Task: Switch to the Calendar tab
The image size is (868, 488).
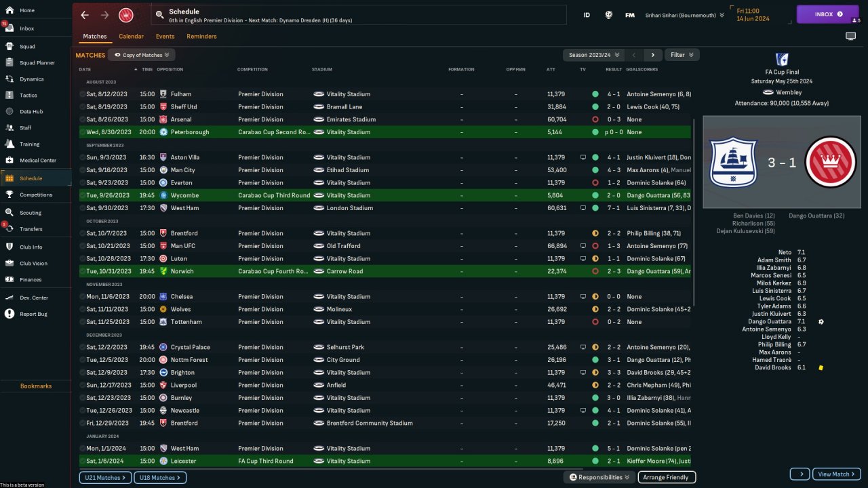Action: [x=131, y=37]
